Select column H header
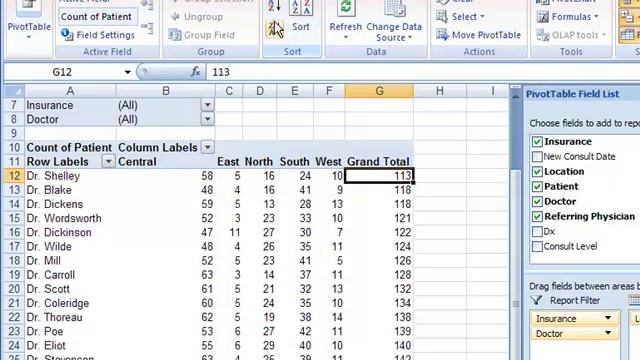The height and width of the screenshot is (360, 640). click(440, 91)
